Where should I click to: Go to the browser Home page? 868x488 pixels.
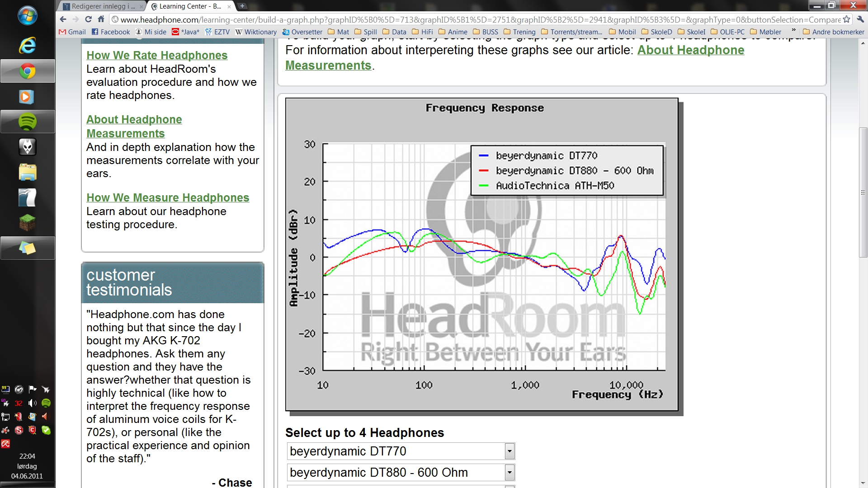101,19
